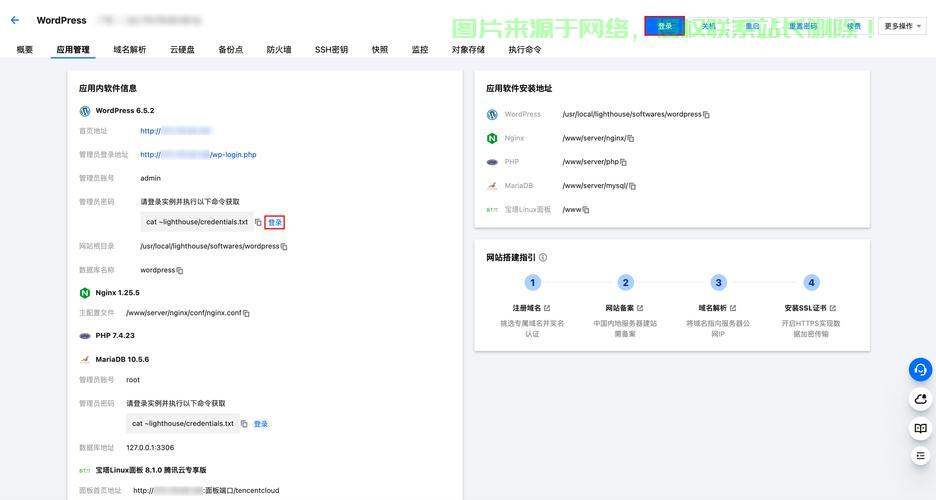Click the MariaDB admin account 'root'
The image size is (936, 500).
(133, 380)
